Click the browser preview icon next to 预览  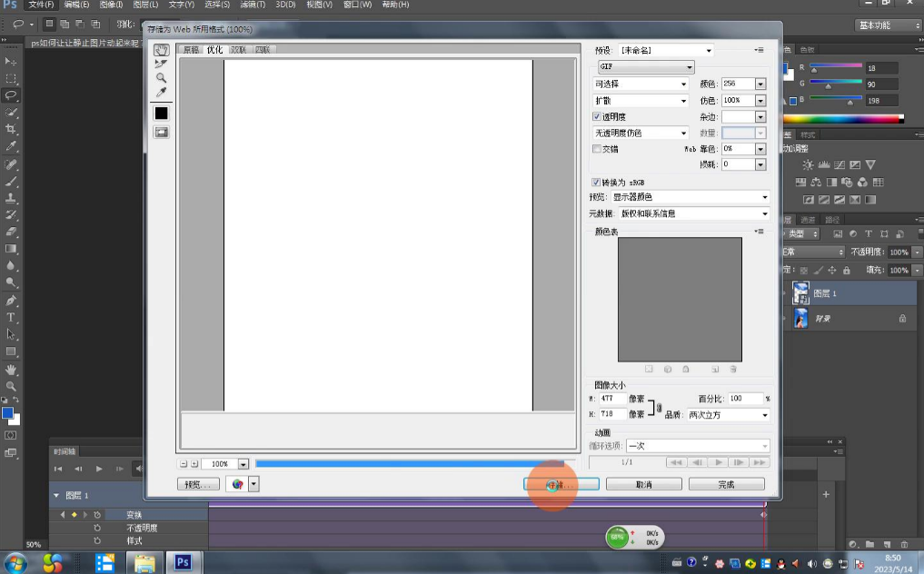coord(237,484)
